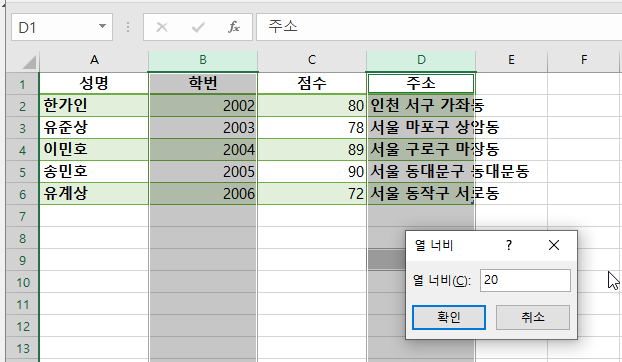Cancel the dialog with 취소 button
The height and width of the screenshot is (362, 622).
click(533, 317)
